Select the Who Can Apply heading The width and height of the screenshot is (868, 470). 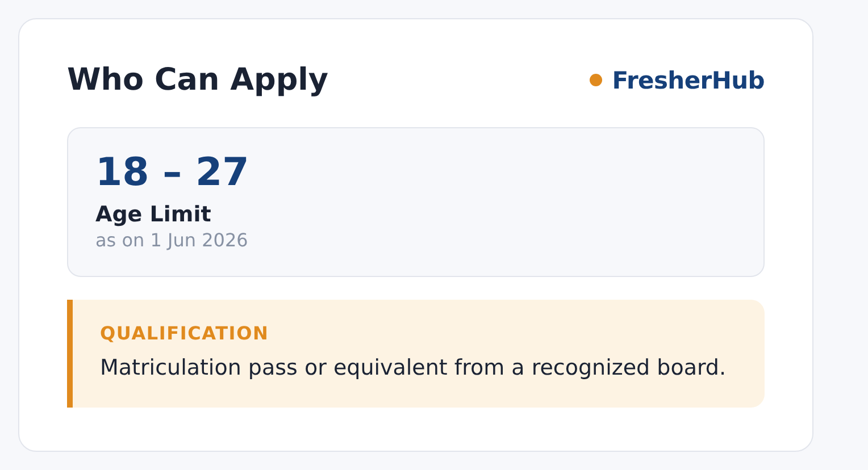tap(198, 79)
